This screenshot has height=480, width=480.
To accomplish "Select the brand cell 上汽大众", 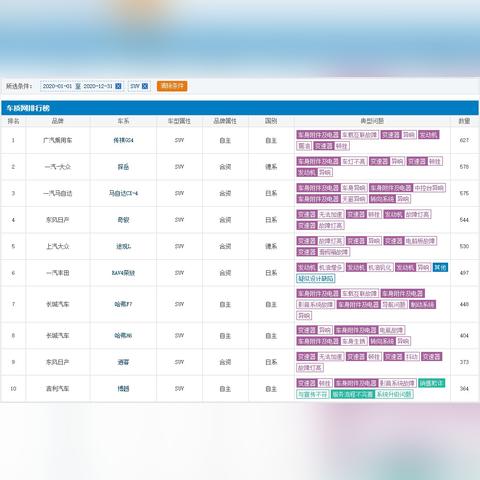I will (x=58, y=246).
